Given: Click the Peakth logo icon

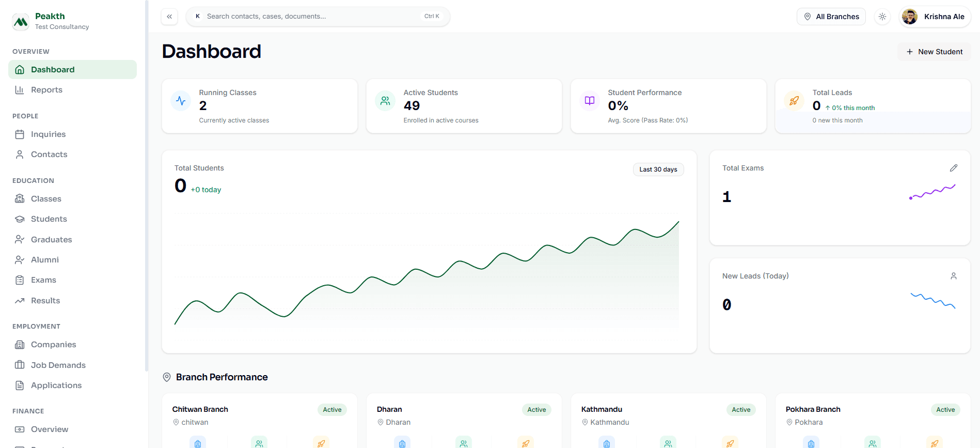Looking at the screenshot, I should pos(21,21).
